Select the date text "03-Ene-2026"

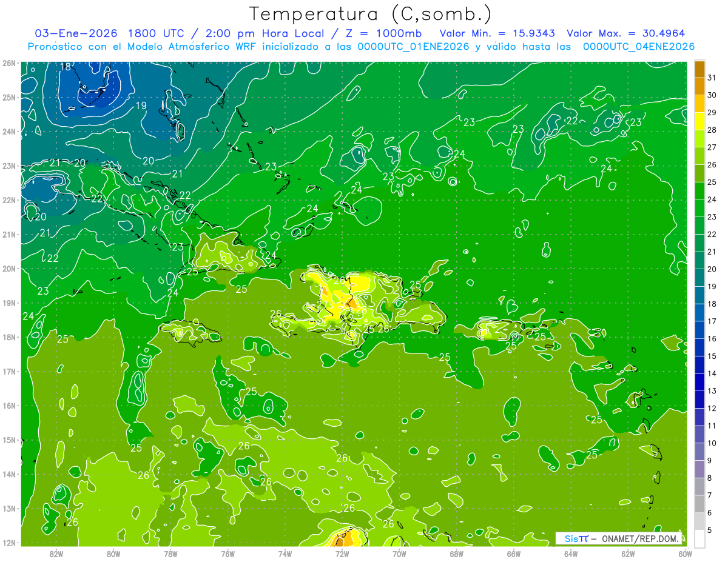(76, 33)
